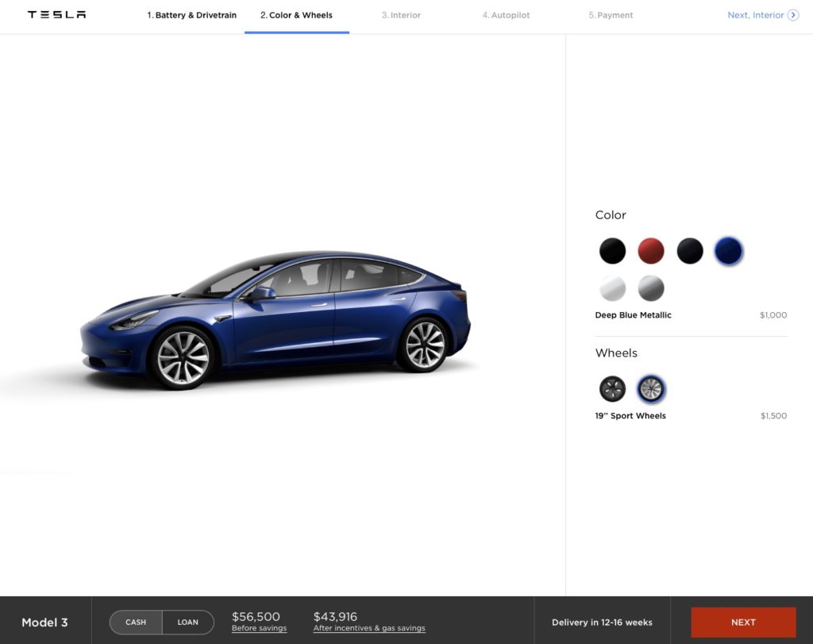Select the dark Aero wheel option
The width and height of the screenshot is (813, 644).
pos(612,389)
